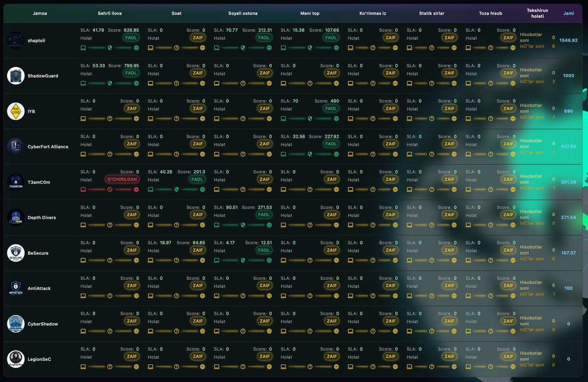Screen dimensions: 588x382
Task: Click the shield icon in T3amC0m's Soat cell
Action: 176,189
